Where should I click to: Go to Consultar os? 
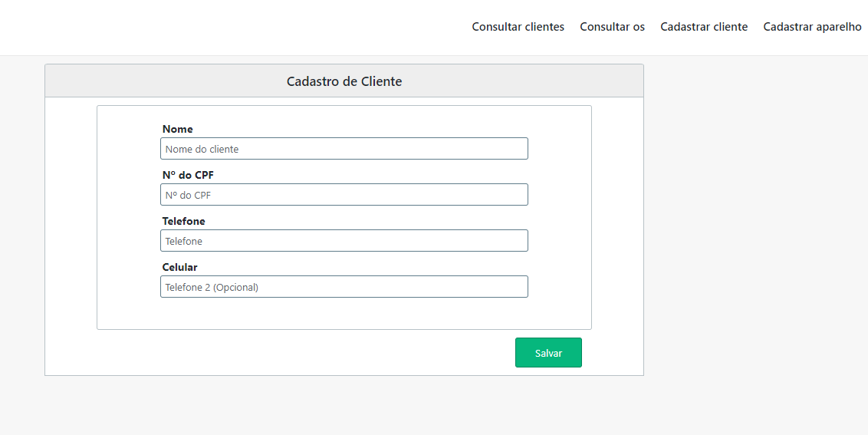click(612, 27)
